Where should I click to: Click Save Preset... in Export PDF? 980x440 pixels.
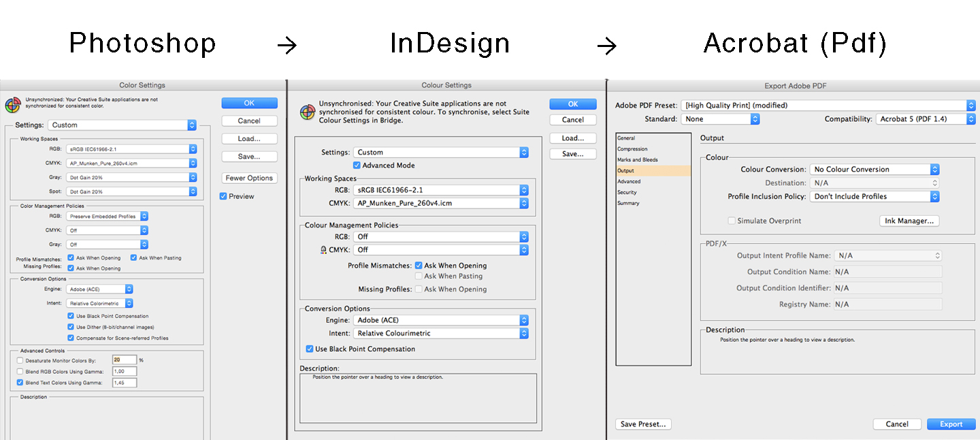(643, 424)
